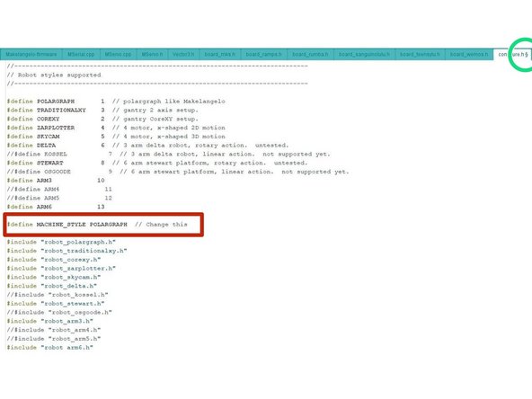Click the commented "robot_kossel.h" include line

[x=58, y=295]
